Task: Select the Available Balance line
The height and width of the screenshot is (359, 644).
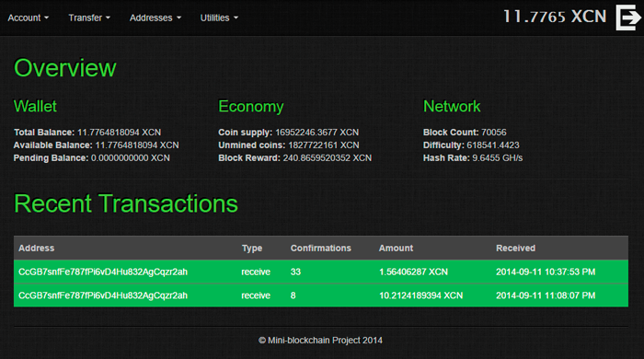Action: point(96,145)
